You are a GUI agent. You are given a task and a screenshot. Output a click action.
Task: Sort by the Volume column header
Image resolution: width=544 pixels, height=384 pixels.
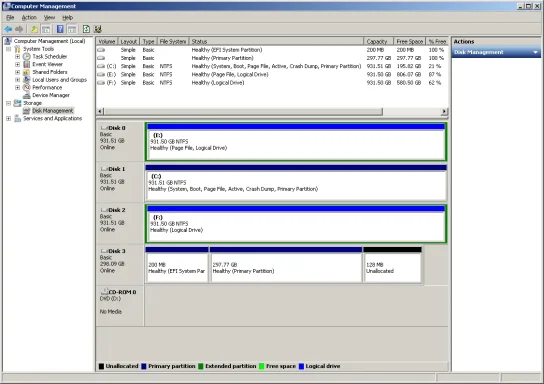pos(107,41)
